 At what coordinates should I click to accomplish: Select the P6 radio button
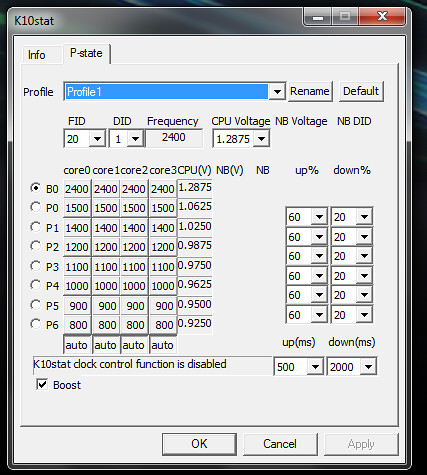pos(35,324)
